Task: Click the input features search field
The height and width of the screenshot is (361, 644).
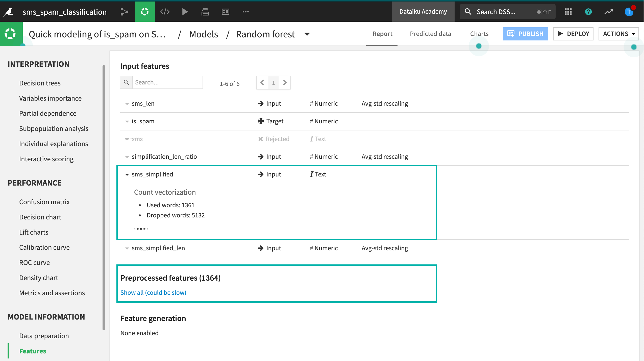Action: 167,82
